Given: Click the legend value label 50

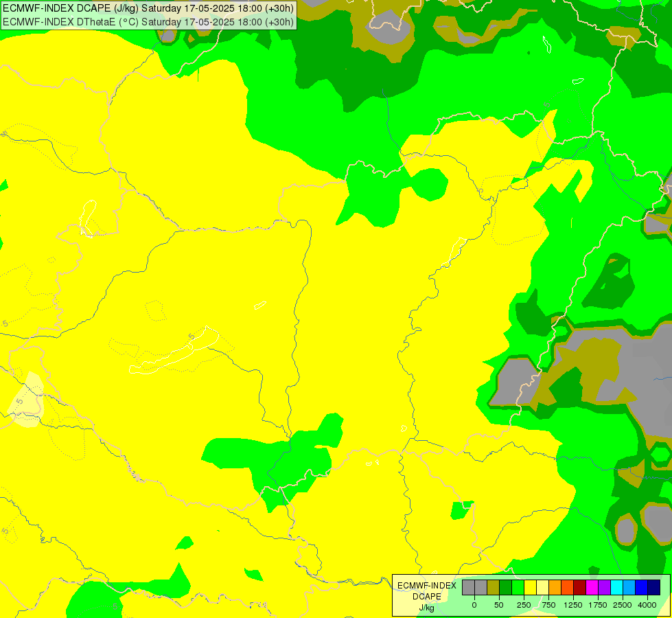Looking at the screenshot, I should 499,605.
